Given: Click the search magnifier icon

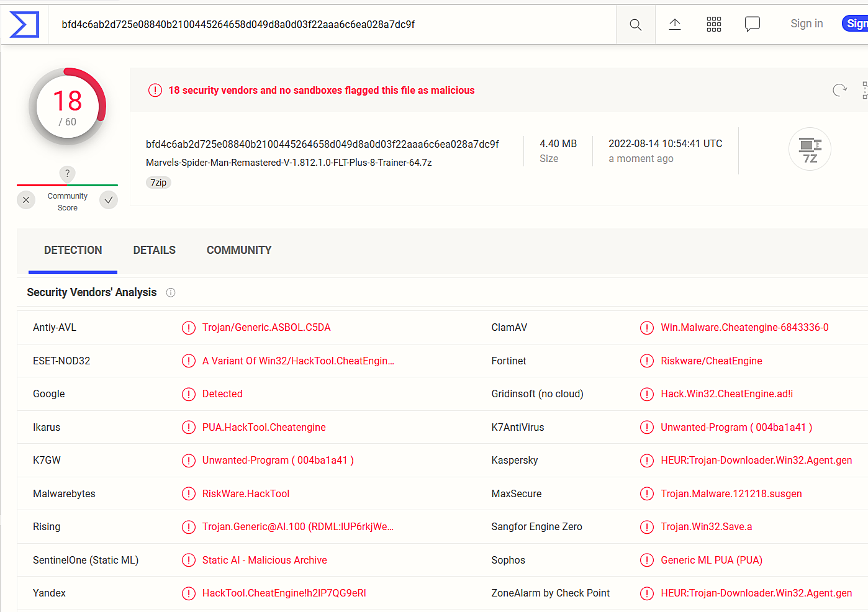Looking at the screenshot, I should pos(635,25).
